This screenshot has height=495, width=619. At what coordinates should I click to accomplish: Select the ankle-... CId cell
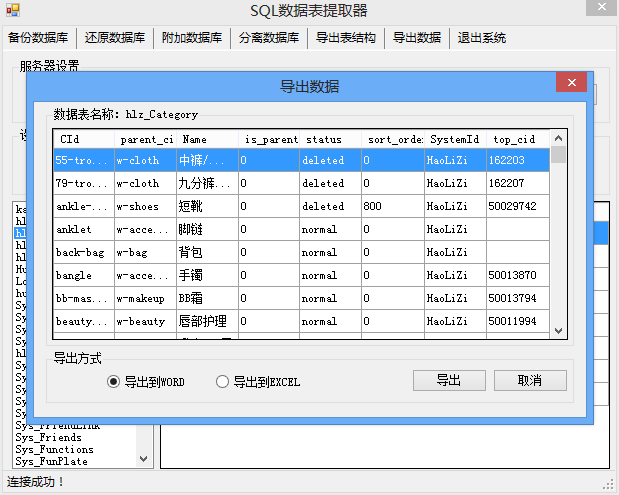pyautogui.click(x=84, y=206)
